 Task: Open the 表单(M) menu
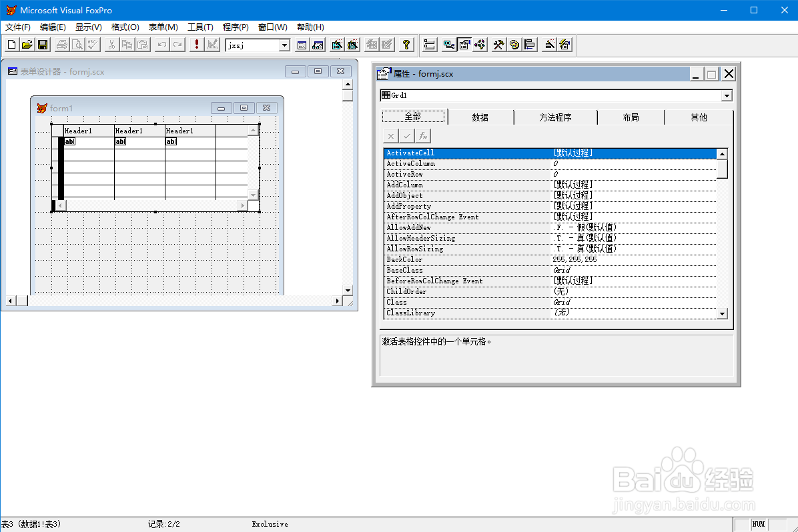coord(163,27)
